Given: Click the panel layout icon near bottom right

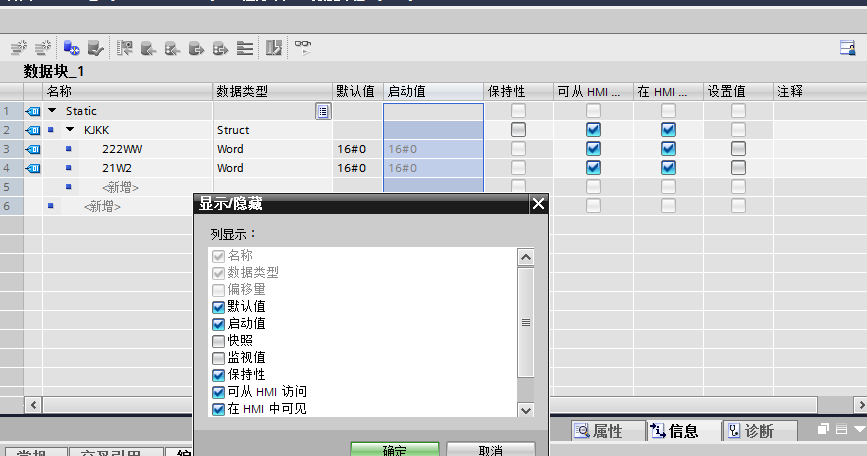Looking at the screenshot, I should point(841,429).
